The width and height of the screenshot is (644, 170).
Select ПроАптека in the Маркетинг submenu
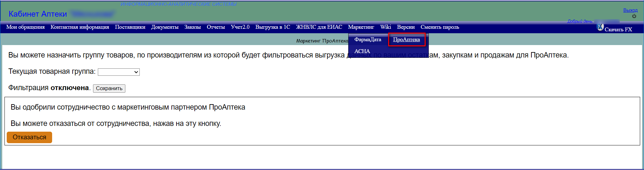pyautogui.click(x=406, y=40)
